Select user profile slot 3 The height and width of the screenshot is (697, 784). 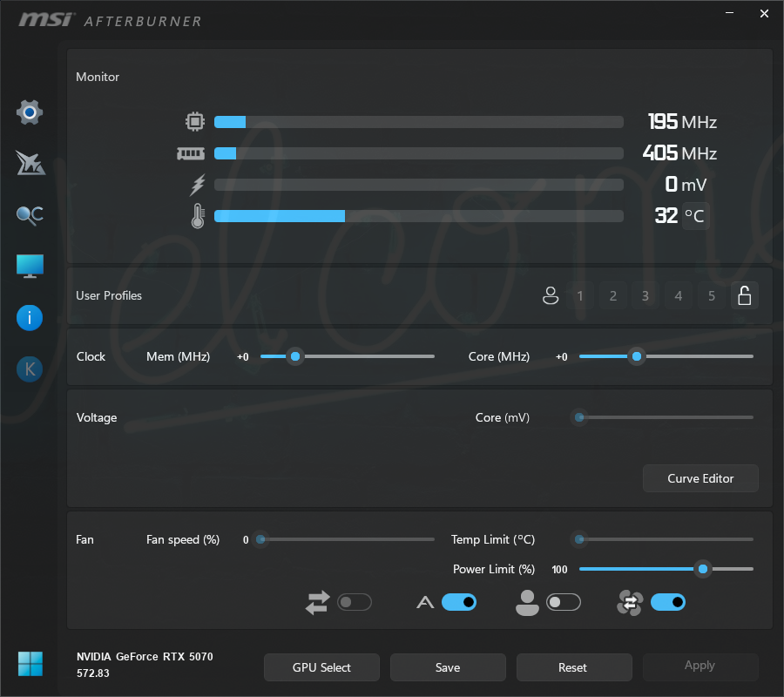pyautogui.click(x=645, y=296)
